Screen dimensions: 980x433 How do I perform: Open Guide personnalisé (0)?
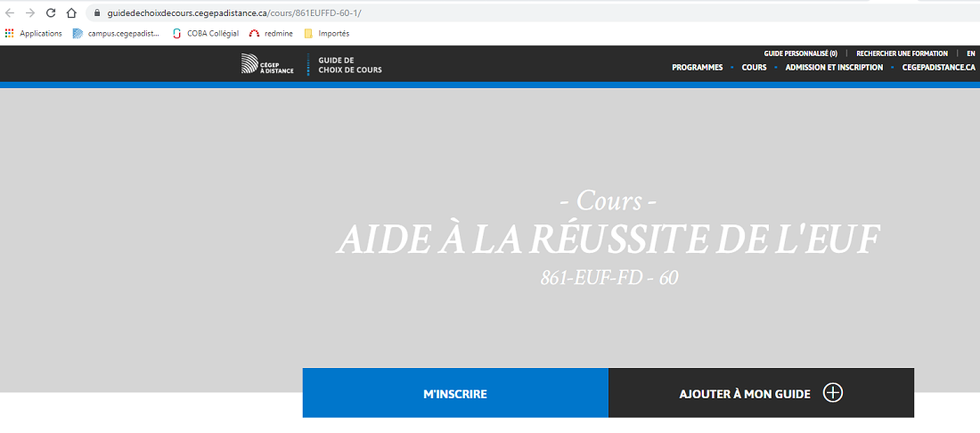800,53
